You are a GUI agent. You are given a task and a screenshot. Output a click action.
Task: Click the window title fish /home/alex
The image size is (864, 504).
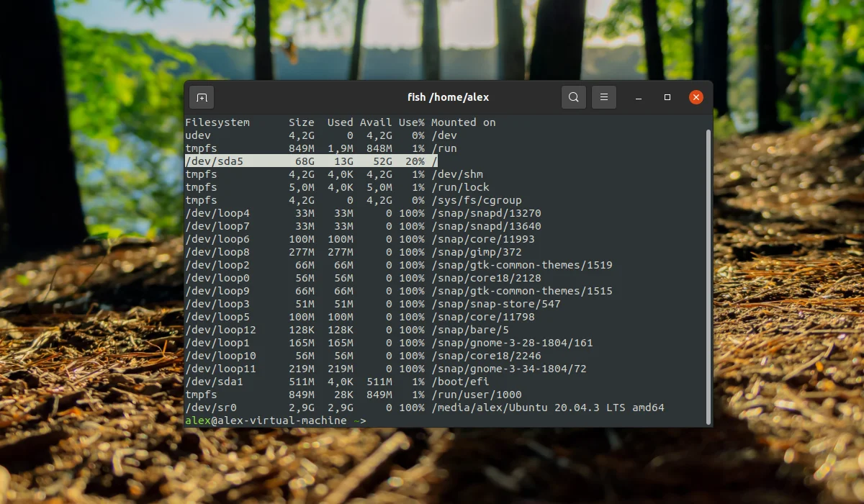point(448,97)
